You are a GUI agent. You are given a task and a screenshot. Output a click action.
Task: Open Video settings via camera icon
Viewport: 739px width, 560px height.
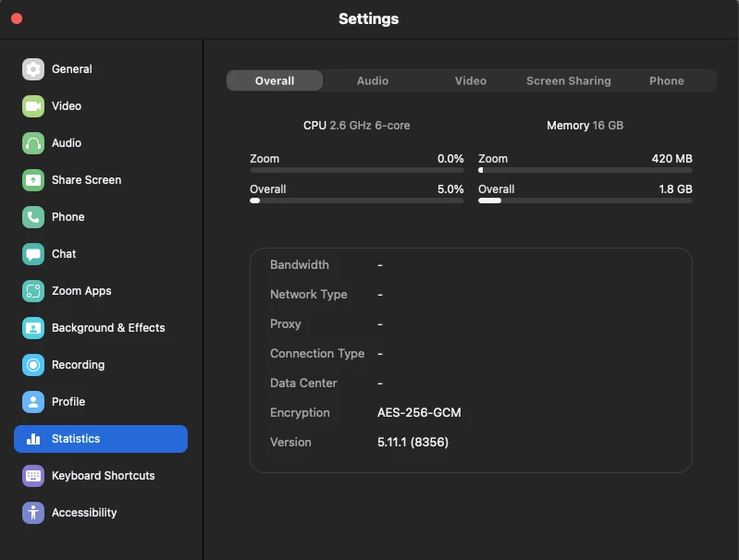click(33, 106)
